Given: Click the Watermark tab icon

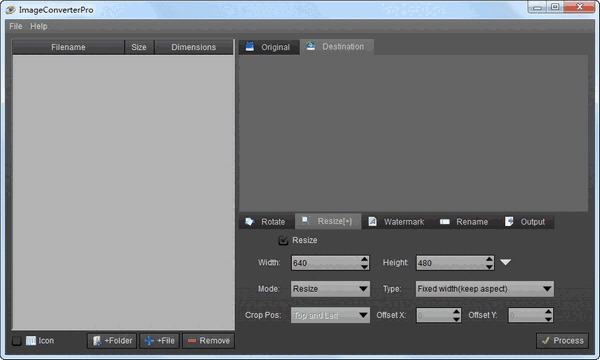Looking at the screenshot, I should point(372,222).
